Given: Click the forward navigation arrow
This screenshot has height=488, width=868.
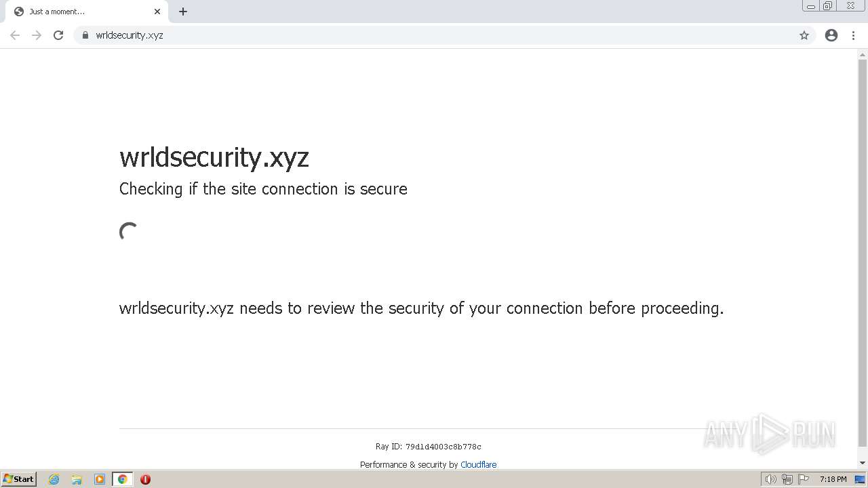Looking at the screenshot, I should (37, 35).
